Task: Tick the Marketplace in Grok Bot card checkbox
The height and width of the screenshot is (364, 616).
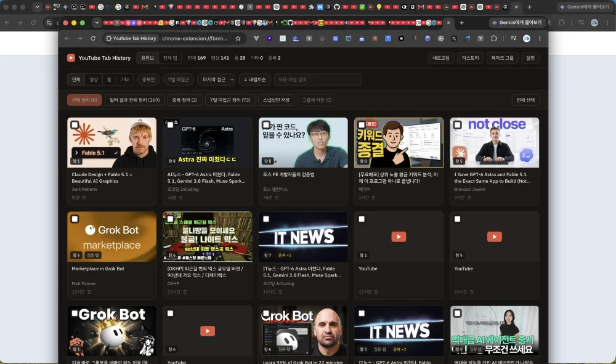Action: (x=75, y=219)
